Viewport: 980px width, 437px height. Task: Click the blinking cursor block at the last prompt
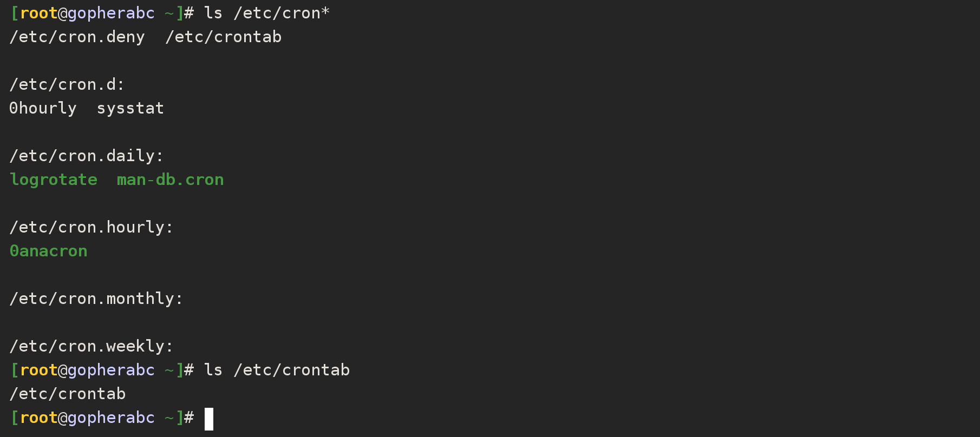209,419
